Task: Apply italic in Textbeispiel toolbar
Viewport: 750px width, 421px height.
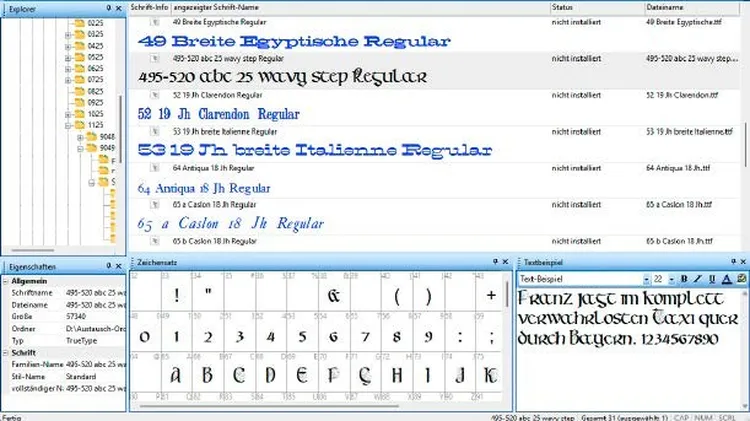Action: 699,277
